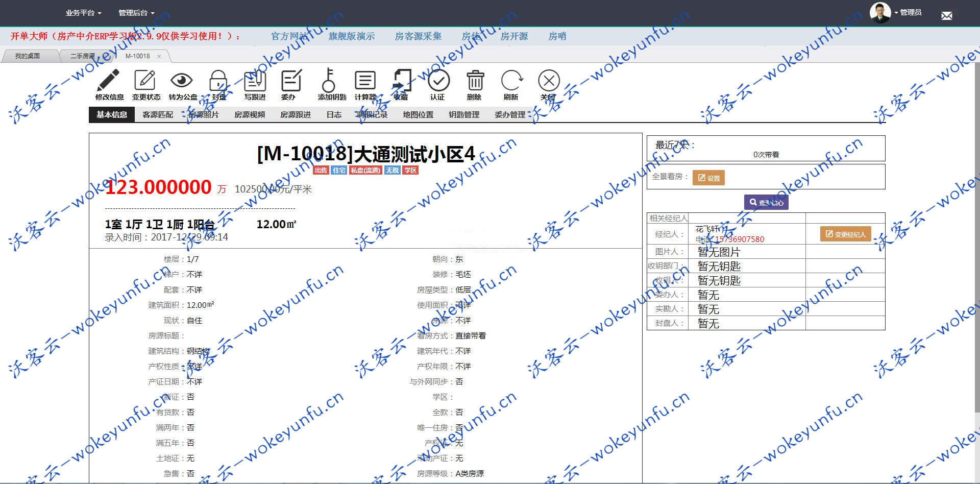980x484 pixels.
Task: Select the 基本信息 tab
Action: [x=112, y=114]
